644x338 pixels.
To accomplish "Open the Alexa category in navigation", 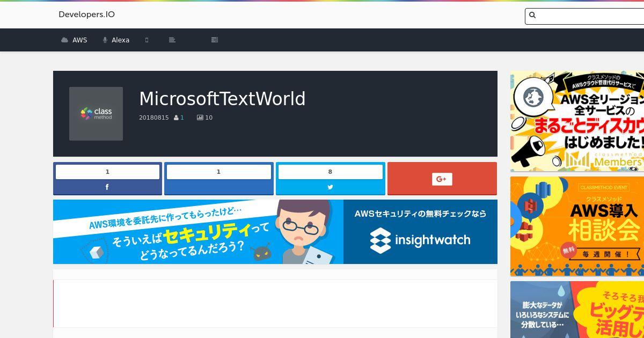I will (x=116, y=40).
